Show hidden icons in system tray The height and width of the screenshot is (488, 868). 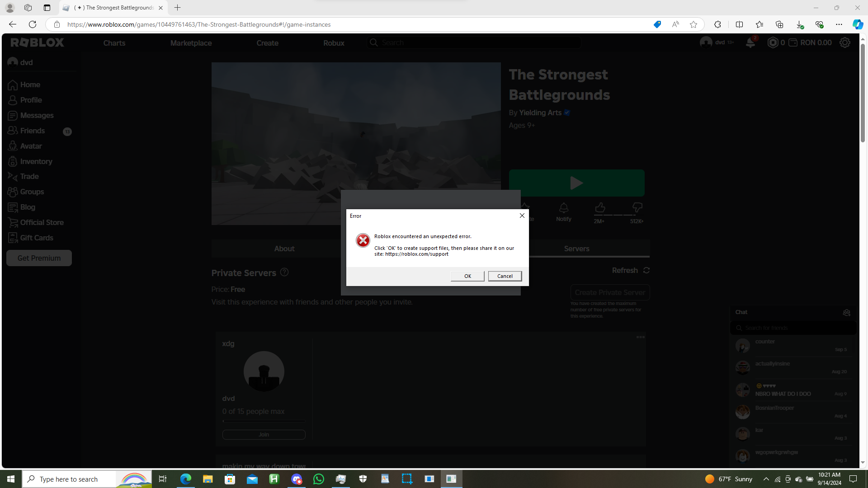coord(766,479)
